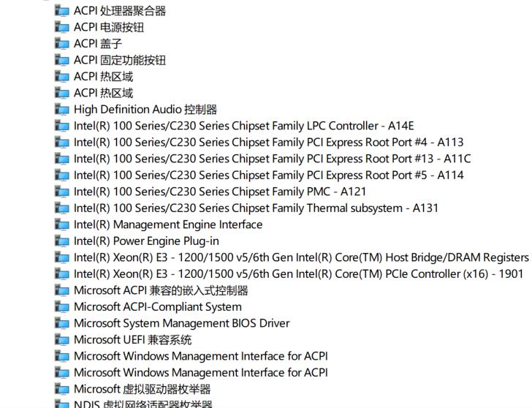This screenshot has width=532, height=408.
Task: Select the Host Bridge/DRAM Registers entry
Action: (301, 257)
